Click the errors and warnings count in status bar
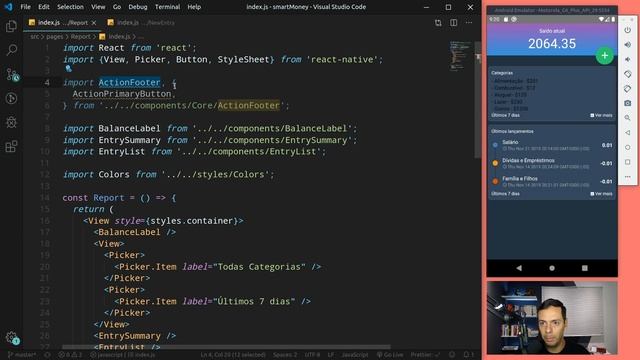Viewport: 640px width, 360px height. click(x=70, y=355)
